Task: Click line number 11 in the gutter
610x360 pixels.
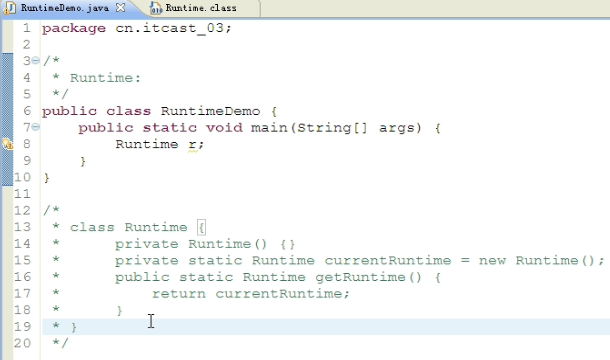Action: point(22,194)
